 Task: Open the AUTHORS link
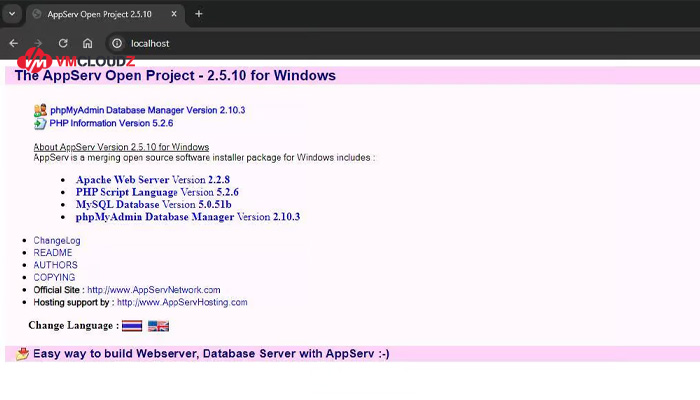[55, 265]
